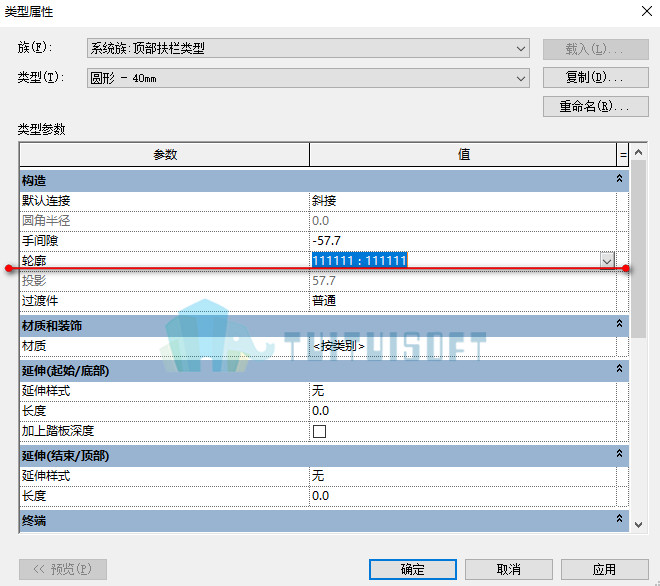Collapse the 延伸(结束/顶部) section
Screen dimensions: 660x586
pyautogui.click(x=619, y=454)
